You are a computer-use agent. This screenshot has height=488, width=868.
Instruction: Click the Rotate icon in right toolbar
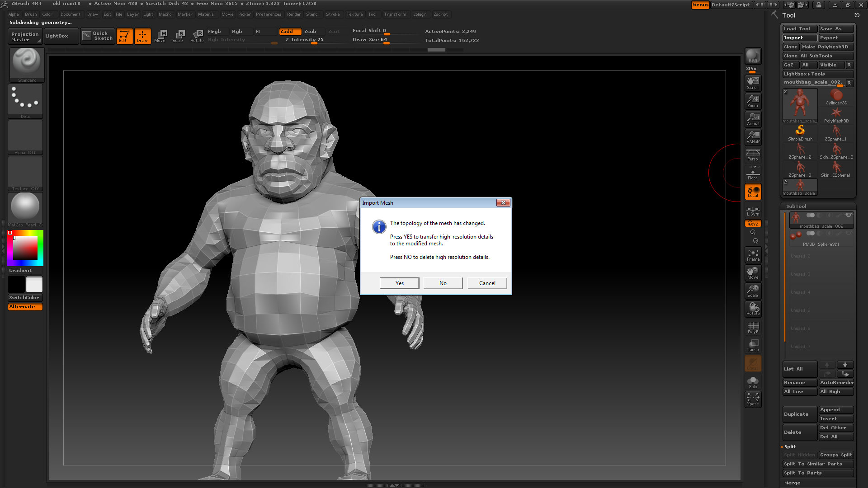coord(753,307)
